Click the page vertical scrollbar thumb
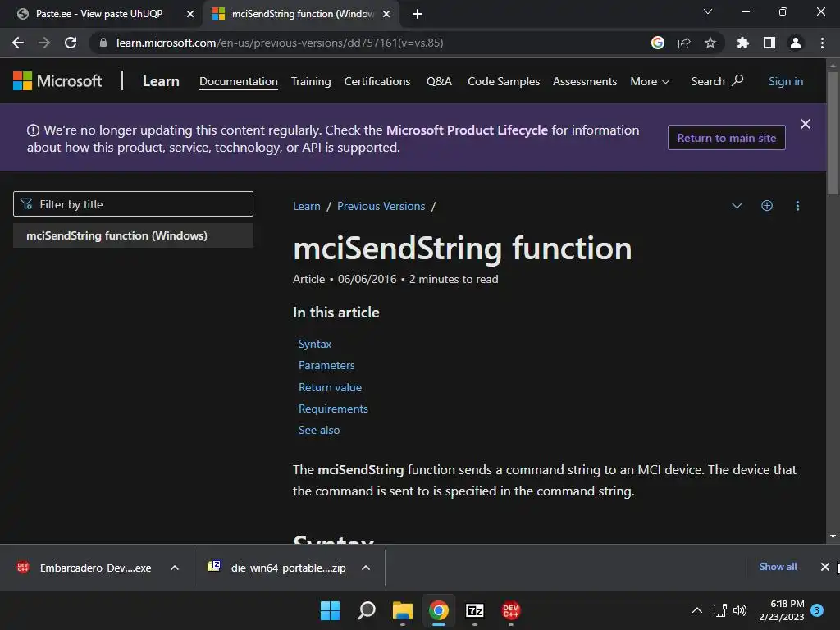Image resolution: width=840 pixels, height=630 pixels. (833, 134)
